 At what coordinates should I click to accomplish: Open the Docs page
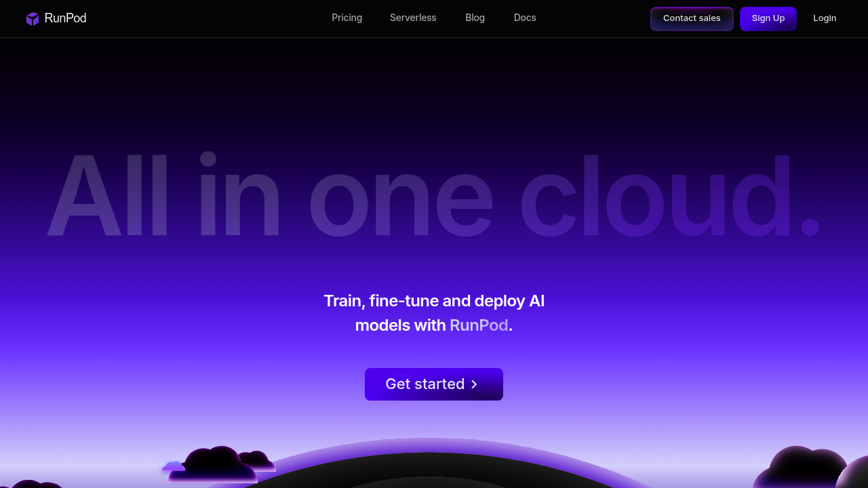(x=525, y=18)
